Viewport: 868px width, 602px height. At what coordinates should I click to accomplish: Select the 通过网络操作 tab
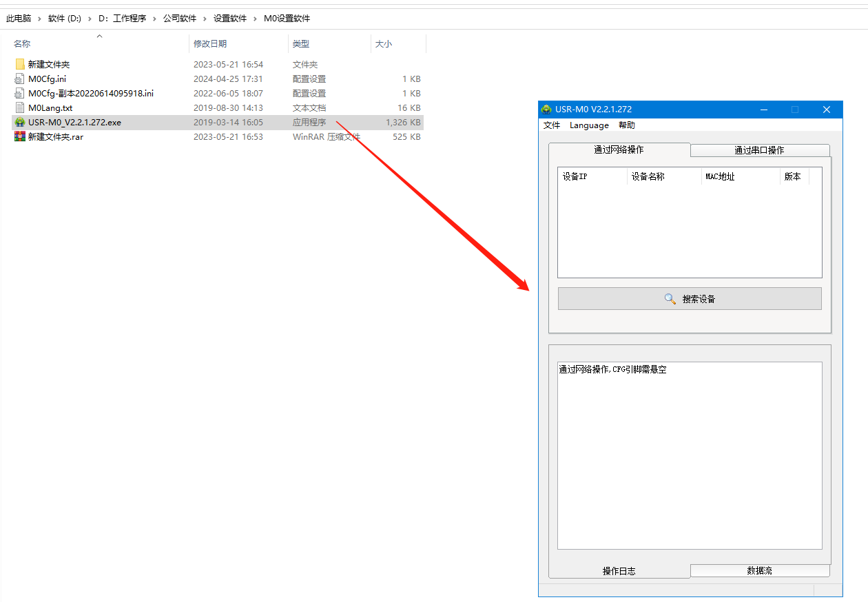[619, 149]
